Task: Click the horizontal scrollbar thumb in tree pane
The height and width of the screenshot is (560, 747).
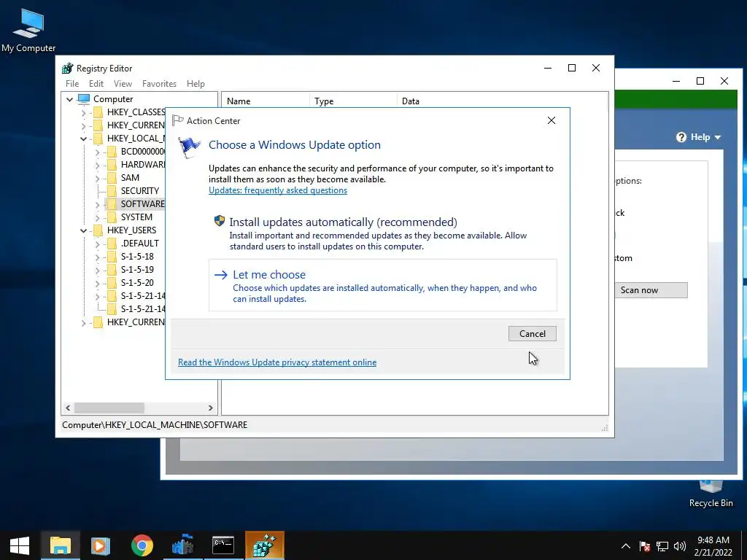Action: [x=109, y=408]
